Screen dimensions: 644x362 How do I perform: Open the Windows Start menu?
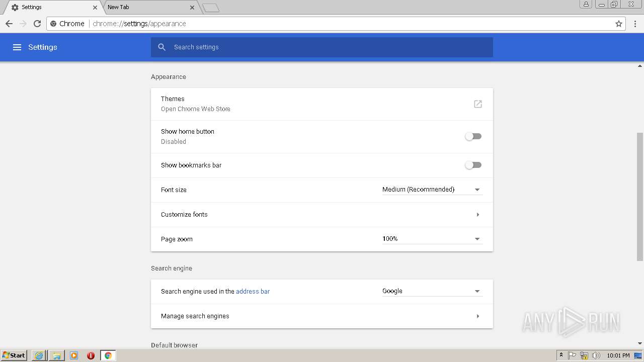click(x=14, y=355)
